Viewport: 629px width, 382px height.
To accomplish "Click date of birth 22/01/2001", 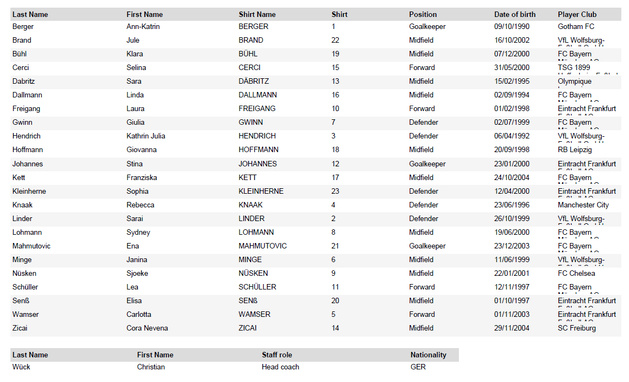I will [511, 273].
